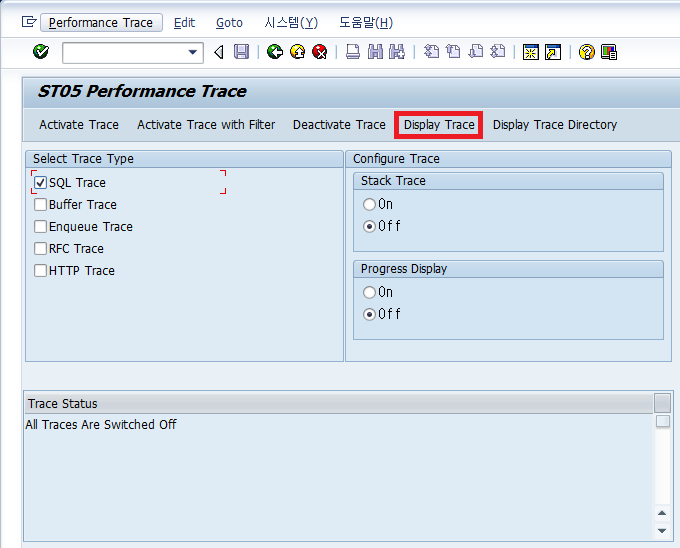Image resolution: width=680 pixels, height=548 pixels.
Task: Select Stack Trace Off radio button
Action: (369, 226)
